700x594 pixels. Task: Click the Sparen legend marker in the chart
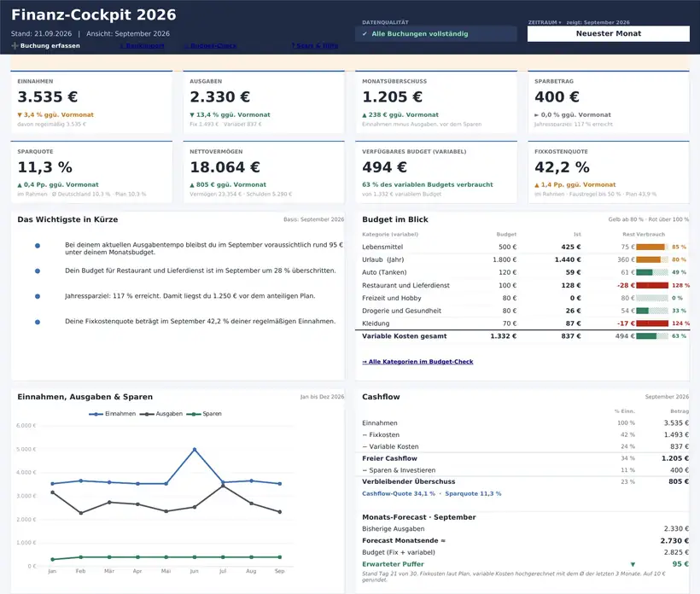pos(193,414)
